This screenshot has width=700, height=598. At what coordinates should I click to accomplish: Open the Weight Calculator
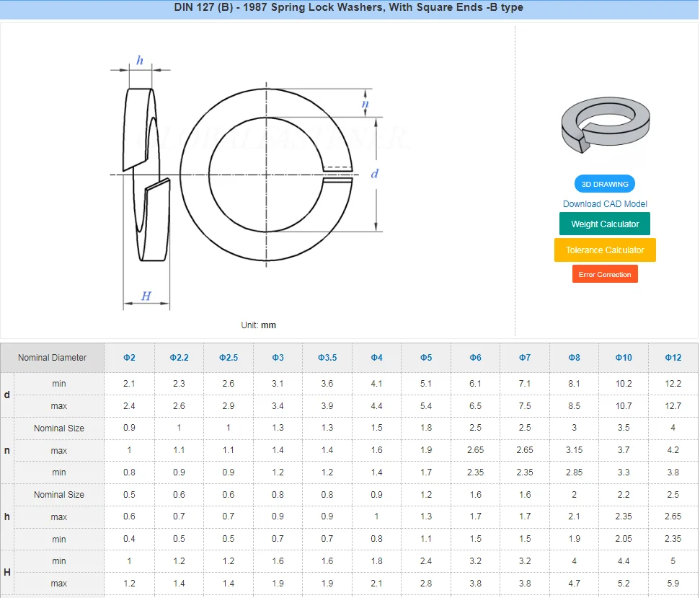[x=605, y=224]
